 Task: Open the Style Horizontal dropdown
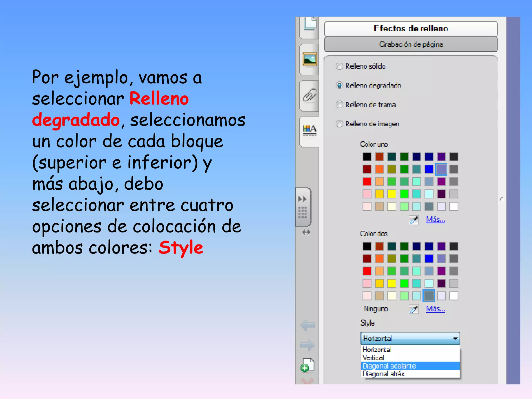(x=410, y=338)
